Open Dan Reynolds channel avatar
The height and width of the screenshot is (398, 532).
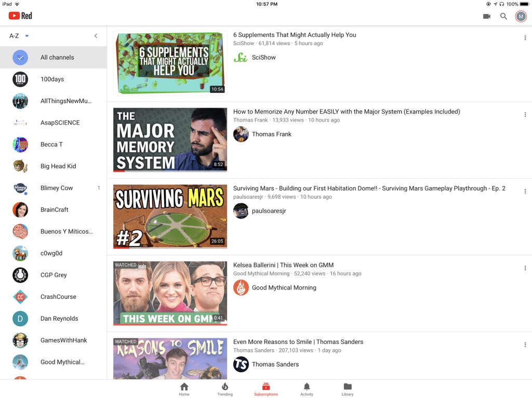coord(20,318)
